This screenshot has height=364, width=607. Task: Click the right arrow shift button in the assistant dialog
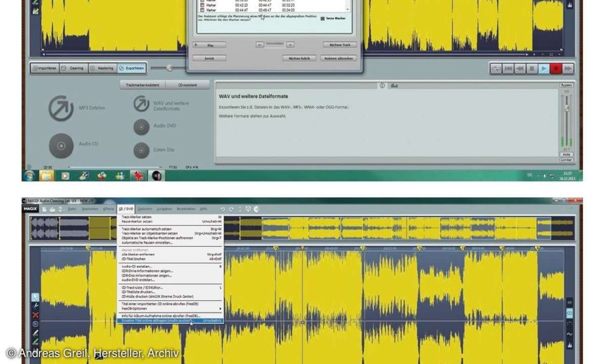point(290,44)
